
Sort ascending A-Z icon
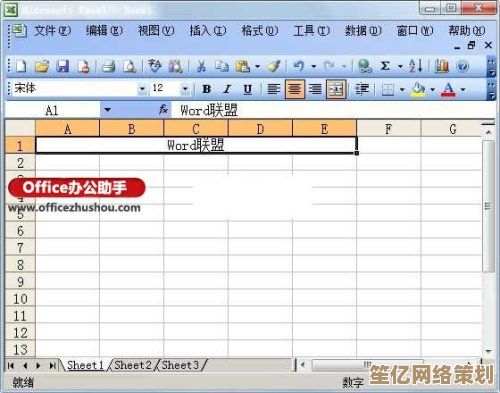click(x=416, y=66)
